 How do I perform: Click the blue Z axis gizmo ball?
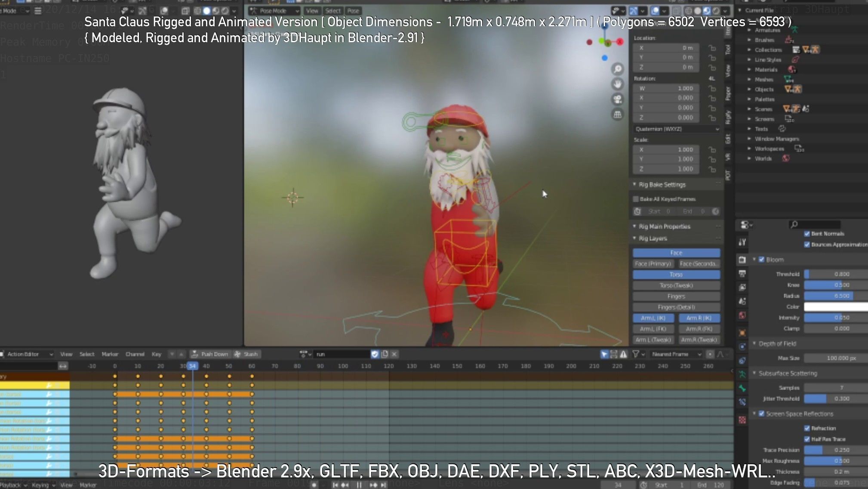[x=605, y=58]
